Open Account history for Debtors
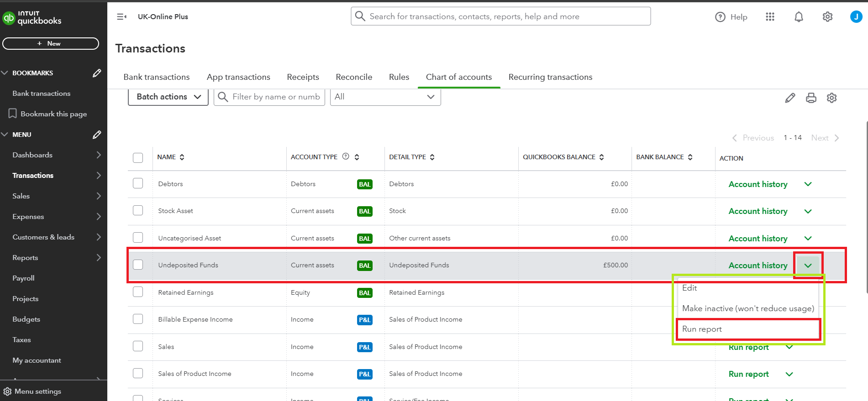The width and height of the screenshot is (868, 401). pos(758,184)
